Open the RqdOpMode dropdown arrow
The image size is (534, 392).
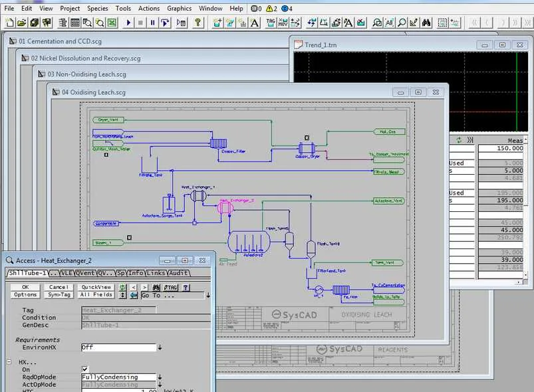160,377
